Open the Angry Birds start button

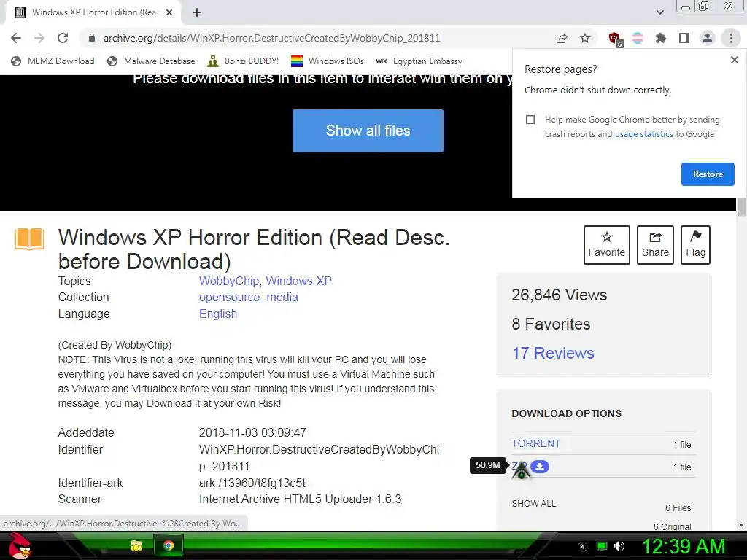20,545
